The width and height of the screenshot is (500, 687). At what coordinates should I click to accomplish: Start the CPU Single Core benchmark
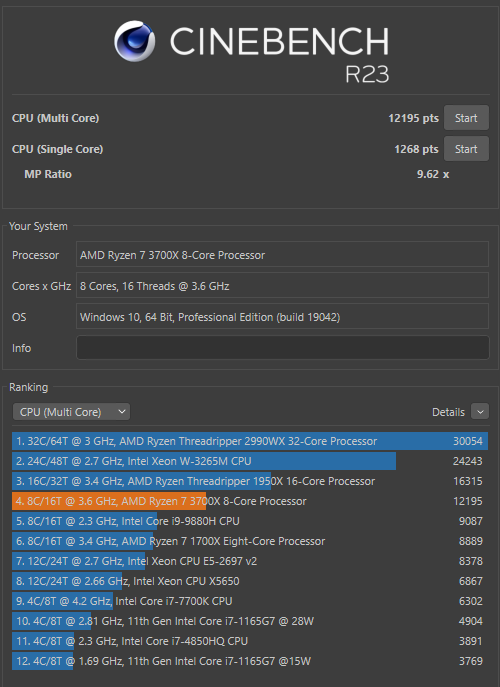(466, 149)
